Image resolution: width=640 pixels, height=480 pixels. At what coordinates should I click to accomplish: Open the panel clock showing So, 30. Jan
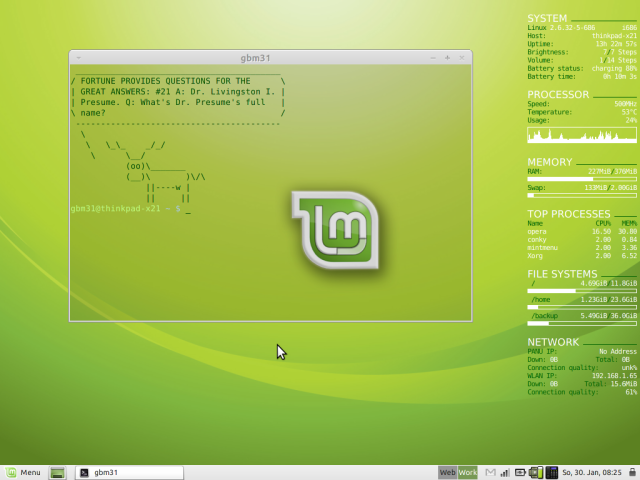592,473
